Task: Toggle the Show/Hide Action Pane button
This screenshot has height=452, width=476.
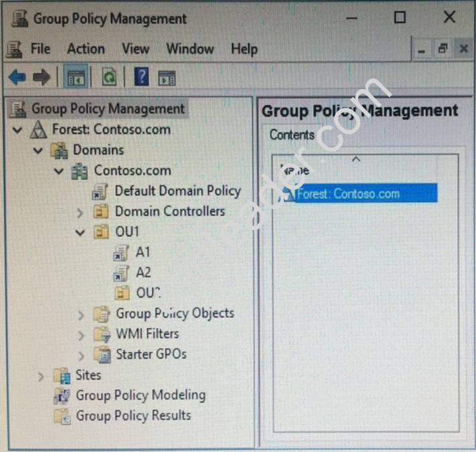Action: click(x=167, y=78)
